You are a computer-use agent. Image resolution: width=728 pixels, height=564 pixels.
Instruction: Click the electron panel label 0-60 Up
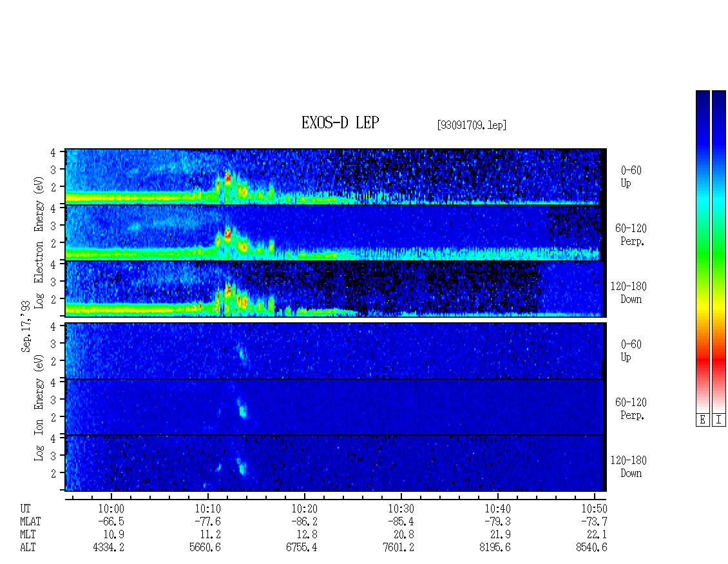coord(631,177)
